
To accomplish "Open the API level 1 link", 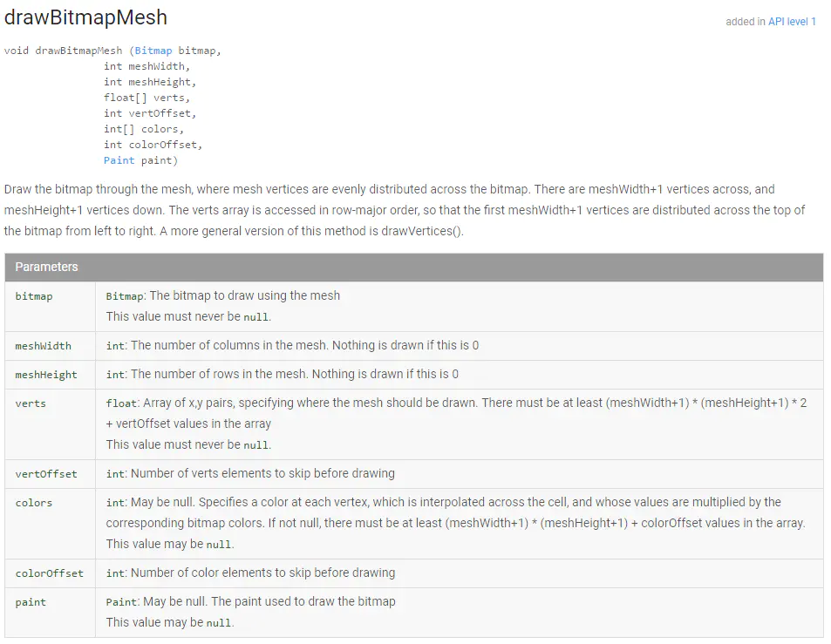I will click(792, 22).
